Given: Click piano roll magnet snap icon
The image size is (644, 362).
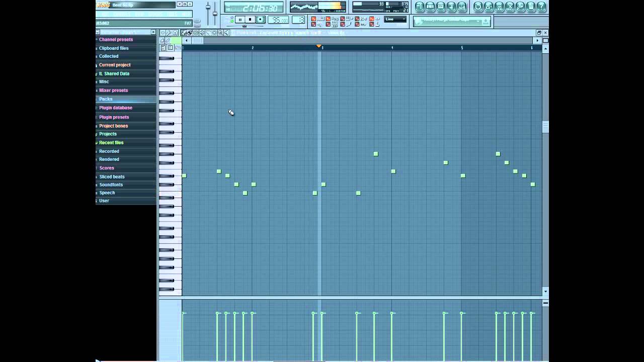Looking at the screenshot, I should (175, 33).
